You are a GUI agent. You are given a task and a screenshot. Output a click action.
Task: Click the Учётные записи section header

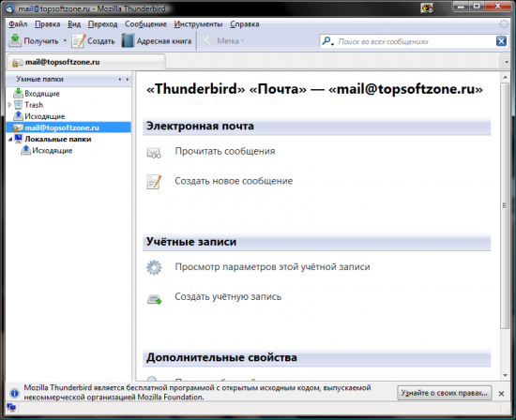pyautogui.click(x=316, y=243)
